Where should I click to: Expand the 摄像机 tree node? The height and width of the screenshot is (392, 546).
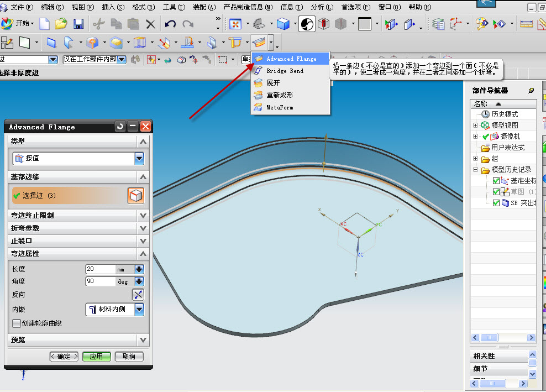pyautogui.click(x=475, y=136)
